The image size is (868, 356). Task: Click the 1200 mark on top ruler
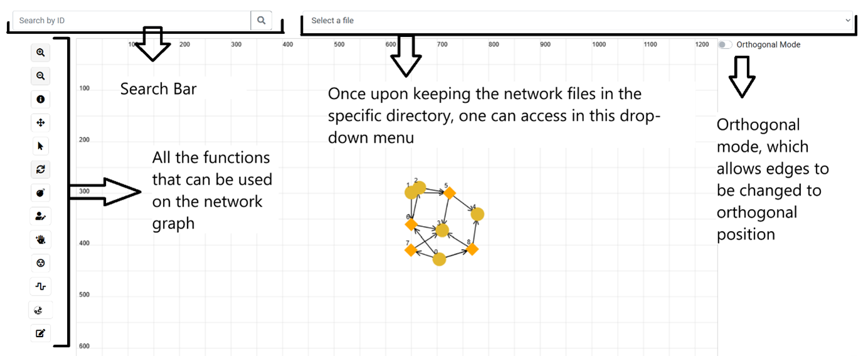702,45
